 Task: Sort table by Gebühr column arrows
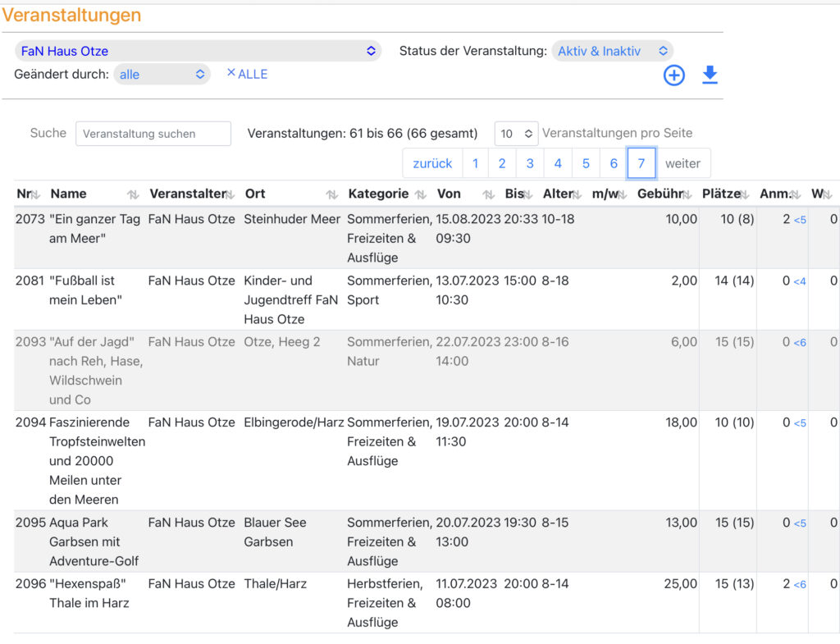(687, 194)
